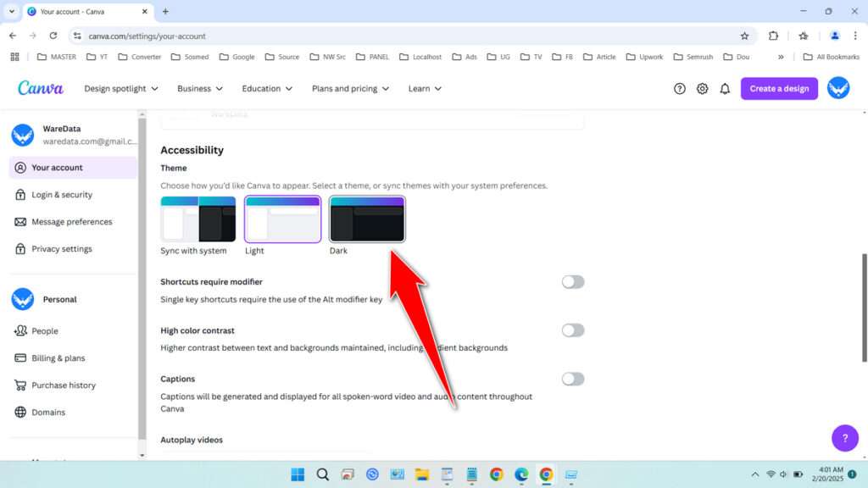Screen dimensions: 868x488
Task: Reload the page
Action: pos(53,36)
